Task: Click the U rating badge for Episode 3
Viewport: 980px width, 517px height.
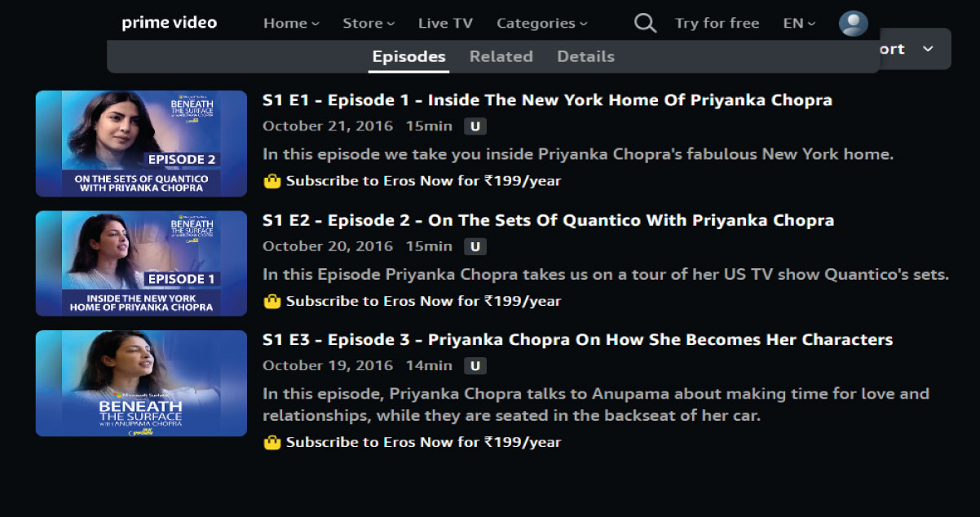Action: pos(475,366)
